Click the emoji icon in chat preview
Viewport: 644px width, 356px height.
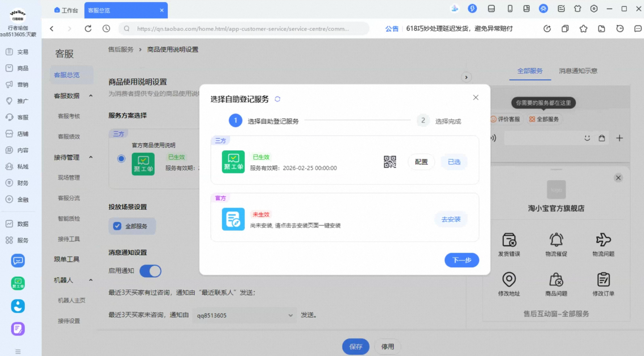tap(587, 138)
